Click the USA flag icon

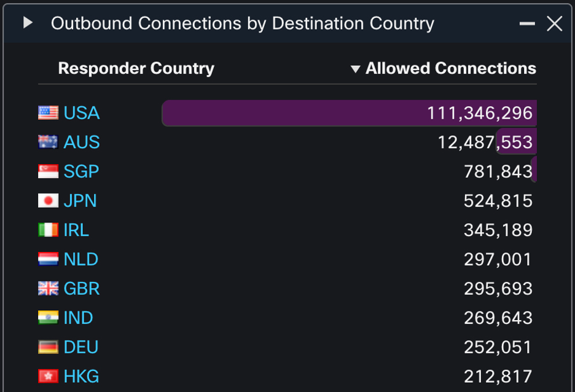48,112
